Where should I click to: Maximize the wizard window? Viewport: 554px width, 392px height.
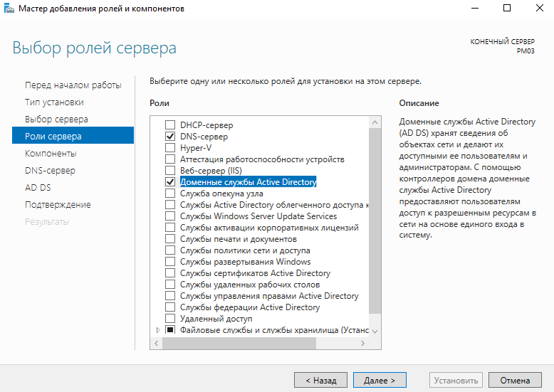pos(507,8)
